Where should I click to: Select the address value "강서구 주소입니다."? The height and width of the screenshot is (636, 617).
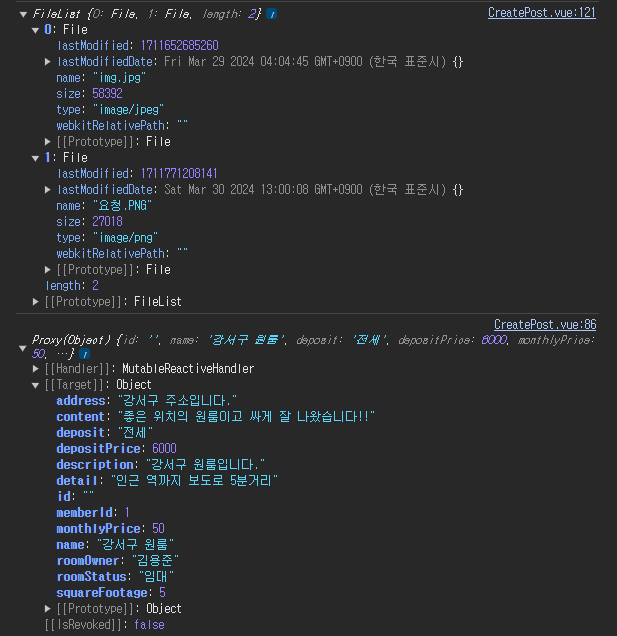tap(177, 401)
